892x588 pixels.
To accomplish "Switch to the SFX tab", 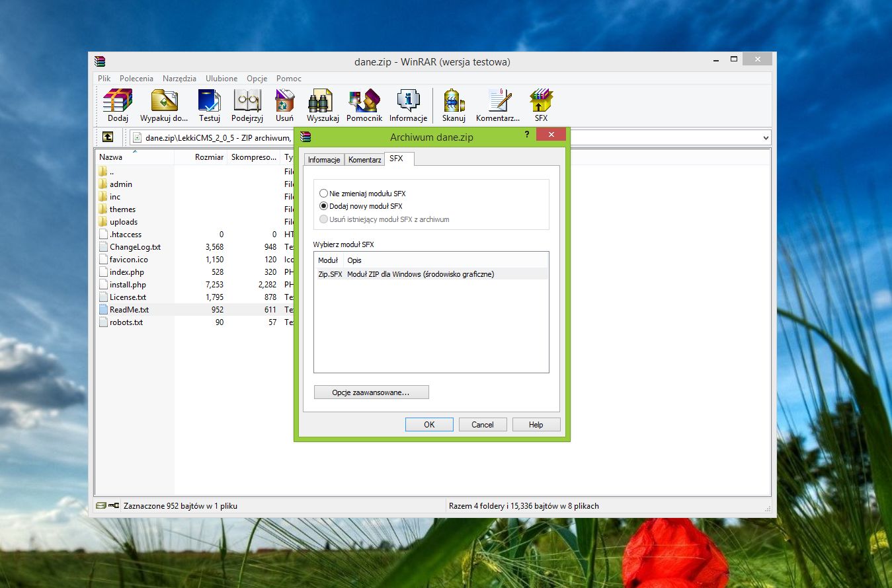I will pyautogui.click(x=399, y=159).
